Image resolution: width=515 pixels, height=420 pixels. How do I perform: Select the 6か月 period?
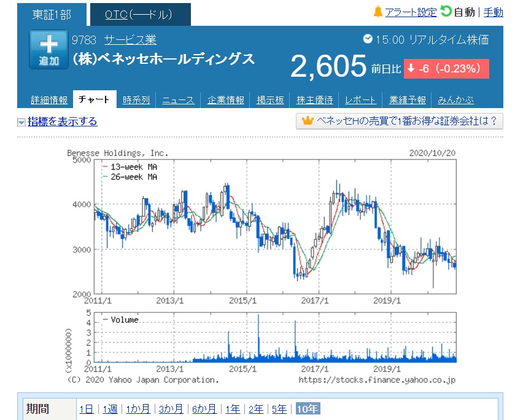coord(204,409)
